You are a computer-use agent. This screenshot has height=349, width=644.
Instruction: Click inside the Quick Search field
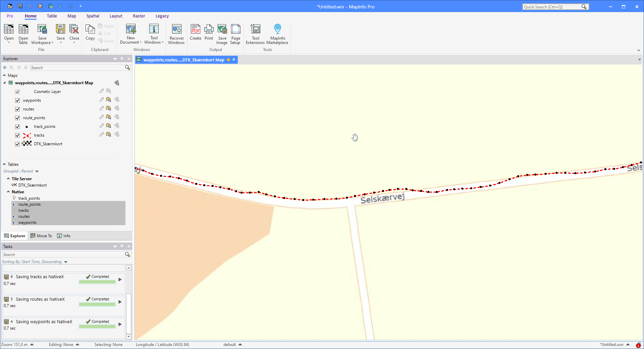(552, 7)
